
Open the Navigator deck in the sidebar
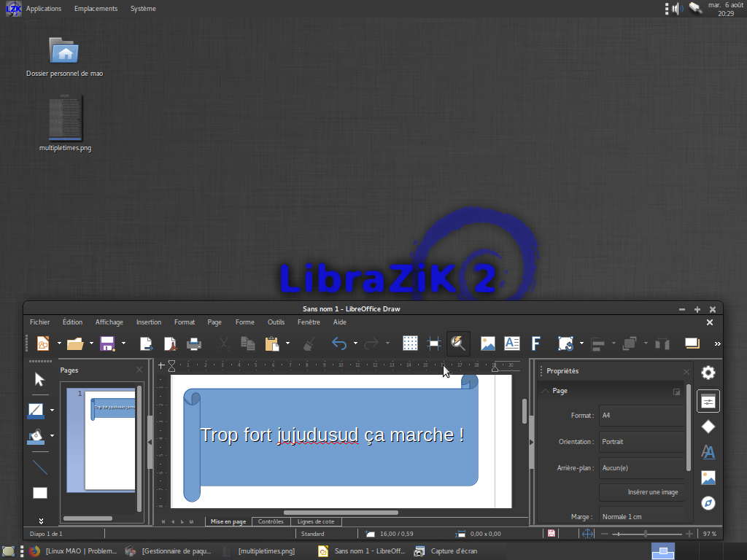[708, 503]
